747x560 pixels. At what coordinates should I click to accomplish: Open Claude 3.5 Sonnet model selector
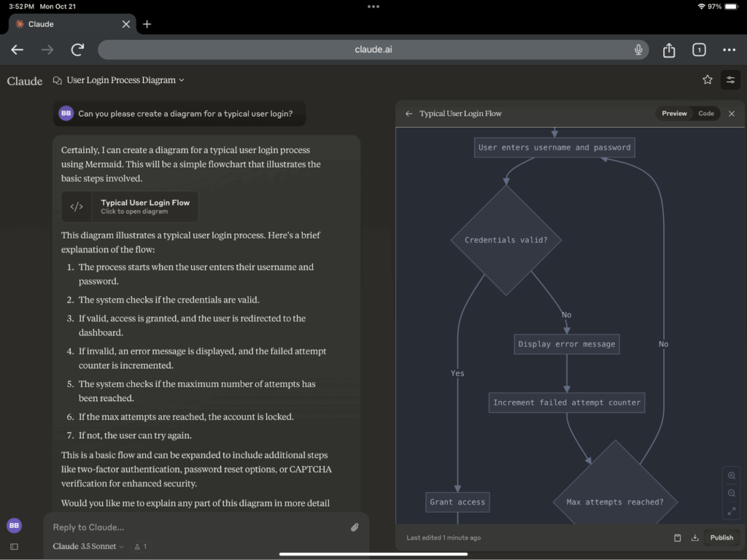point(88,546)
